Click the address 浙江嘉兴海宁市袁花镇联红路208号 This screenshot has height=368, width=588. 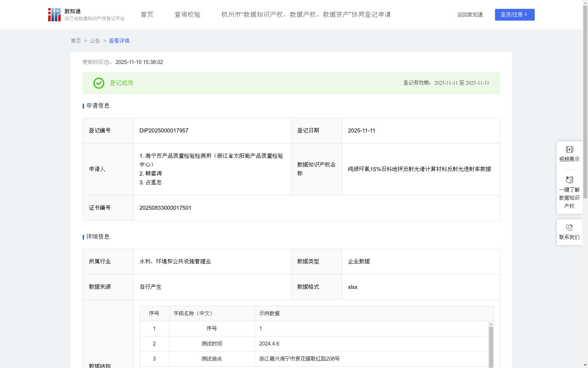tap(300, 359)
